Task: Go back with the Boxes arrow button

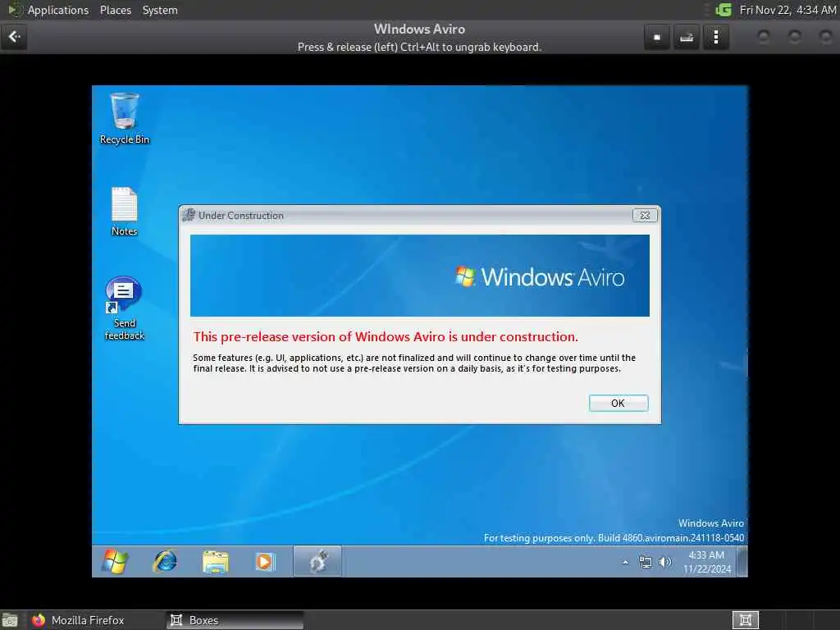Action: [x=14, y=36]
